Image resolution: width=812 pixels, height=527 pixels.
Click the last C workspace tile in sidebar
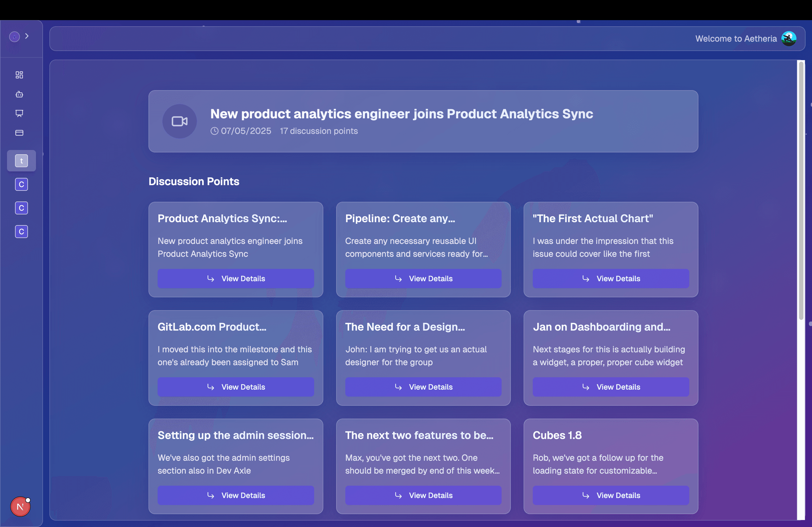click(x=21, y=232)
